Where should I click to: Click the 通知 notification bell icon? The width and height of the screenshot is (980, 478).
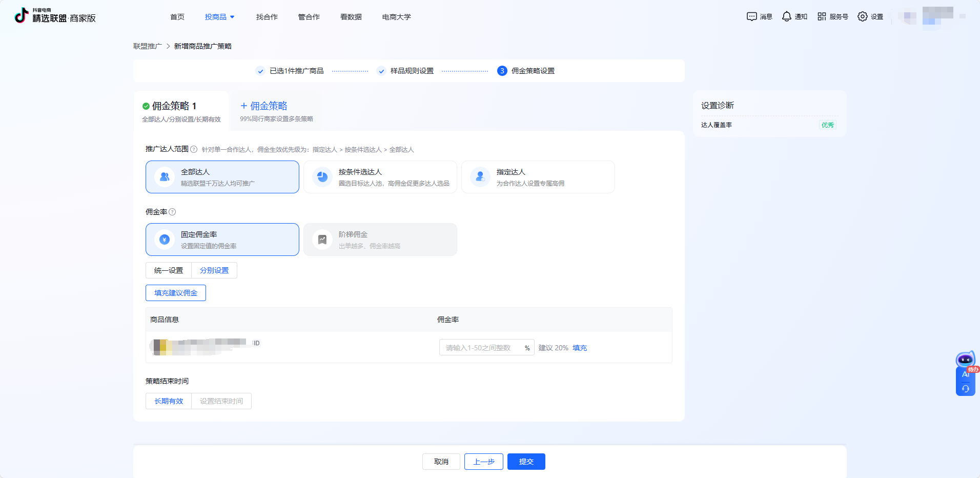pyautogui.click(x=786, y=16)
